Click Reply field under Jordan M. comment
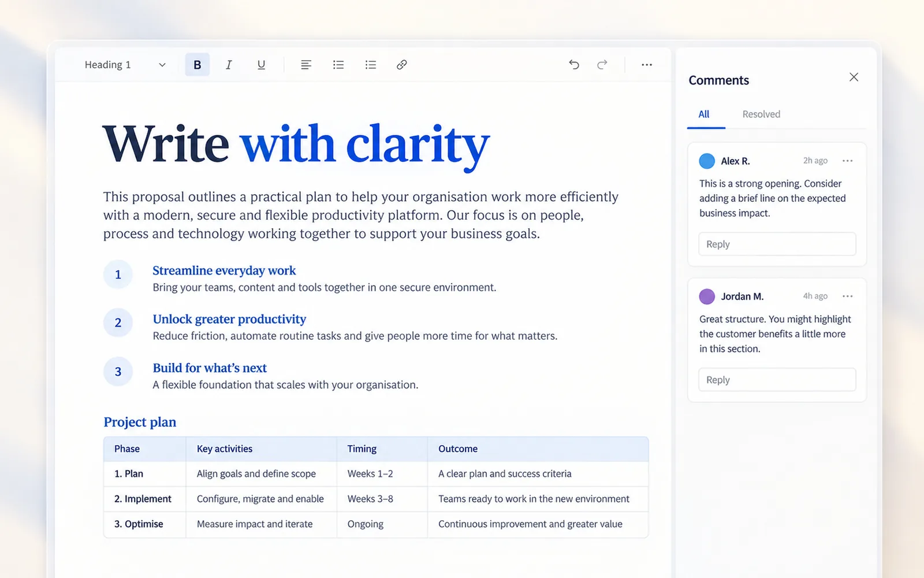The width and height of the screenshot is (924, 578). click(x=777, y=380)
